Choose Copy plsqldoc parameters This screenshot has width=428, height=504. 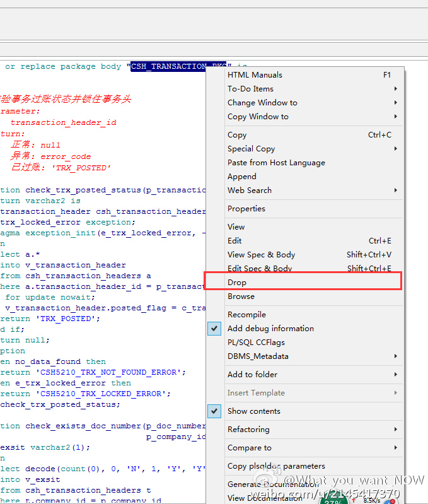304,466
